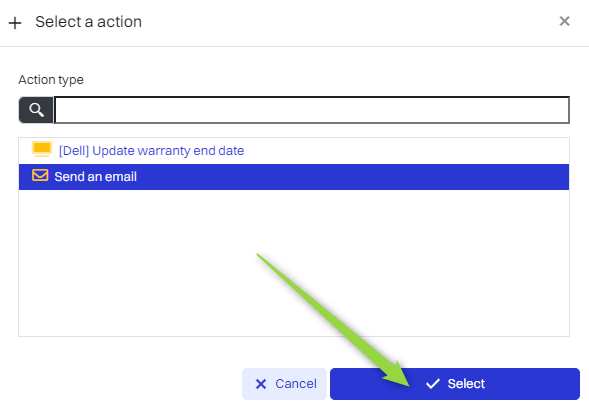Click the word Cancel in the dialog footer

click(296, 384)
